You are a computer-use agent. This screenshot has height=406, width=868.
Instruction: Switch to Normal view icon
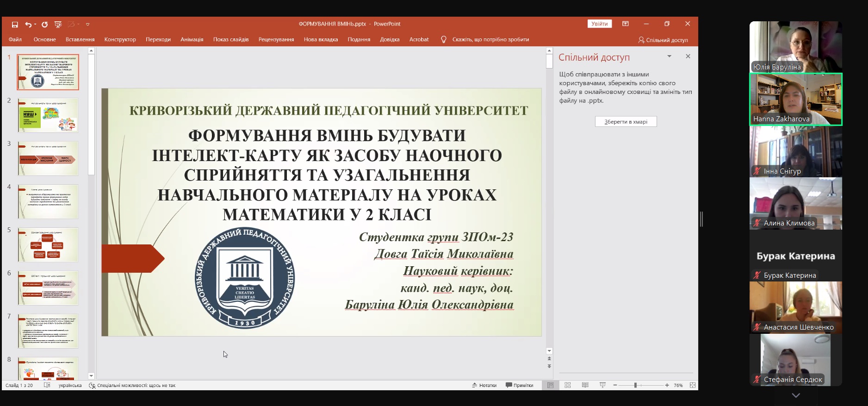click(550, 385)
